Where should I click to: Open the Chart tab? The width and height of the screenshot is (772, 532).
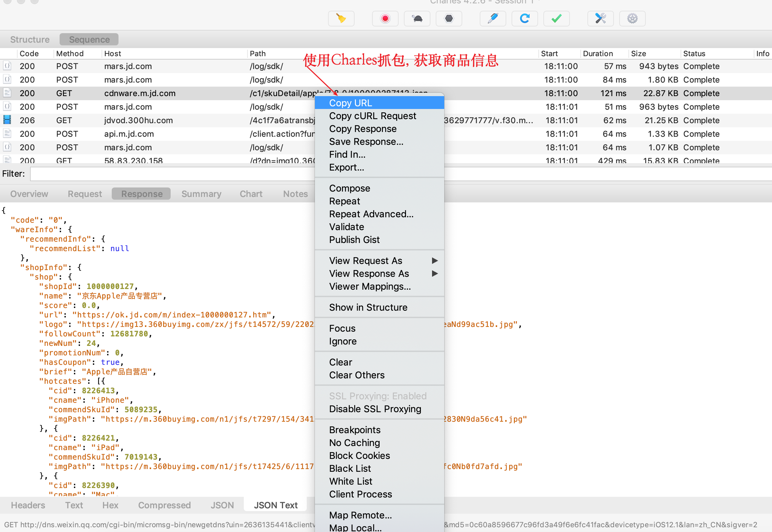pyautogui.click(x=251, y=194)
